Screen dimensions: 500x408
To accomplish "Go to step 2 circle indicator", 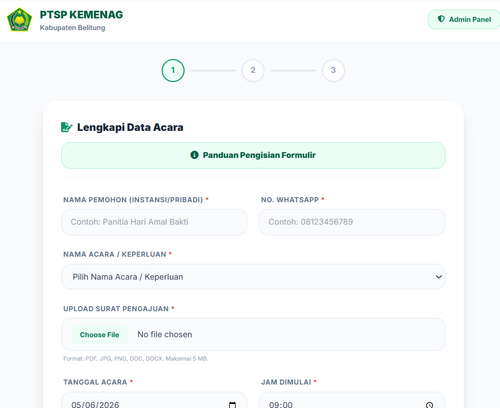I will point(253,70).
